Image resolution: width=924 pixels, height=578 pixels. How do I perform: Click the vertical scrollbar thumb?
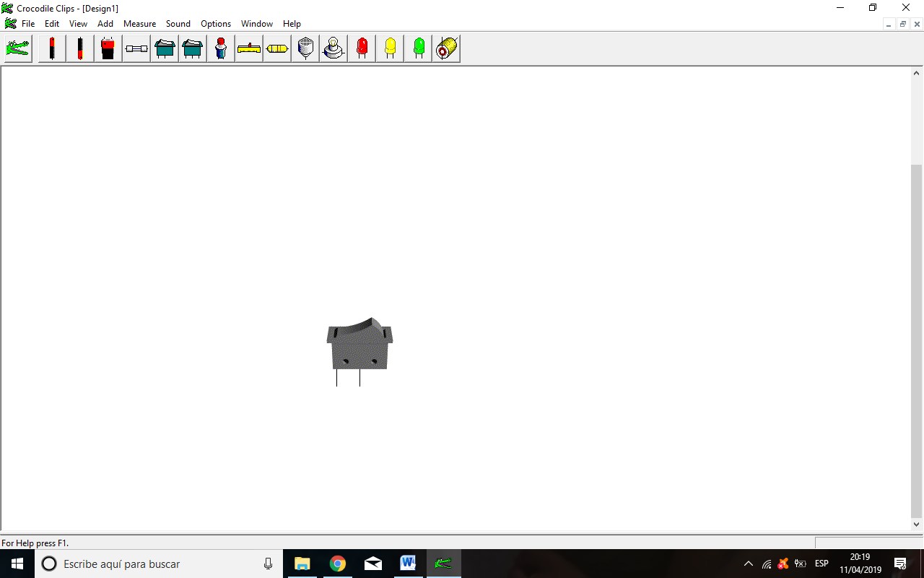[x=917, y=340]
